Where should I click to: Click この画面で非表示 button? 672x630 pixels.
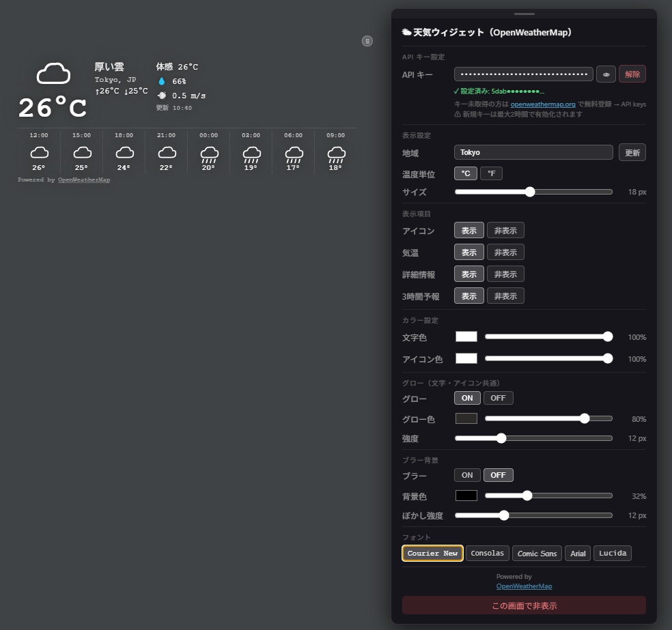pos(524,605)
